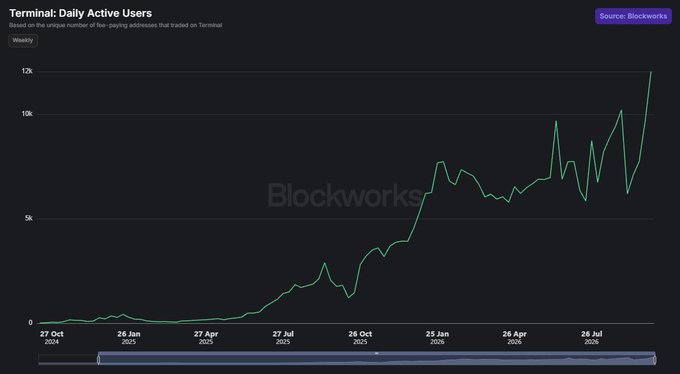Click the 26 Apr 2026 axis label
680x374 pixels.
tap(514, 338)
